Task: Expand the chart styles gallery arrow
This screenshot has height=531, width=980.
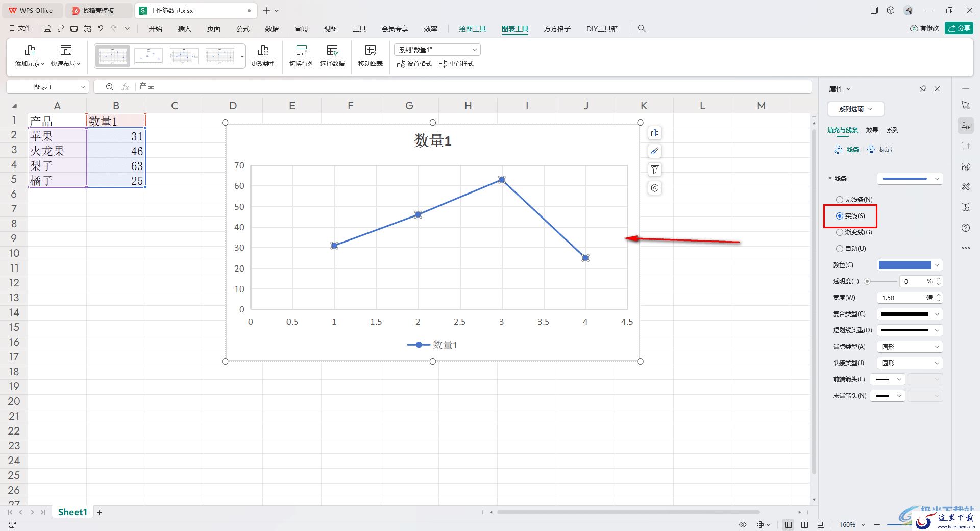Action: click(x=242, y=56)
